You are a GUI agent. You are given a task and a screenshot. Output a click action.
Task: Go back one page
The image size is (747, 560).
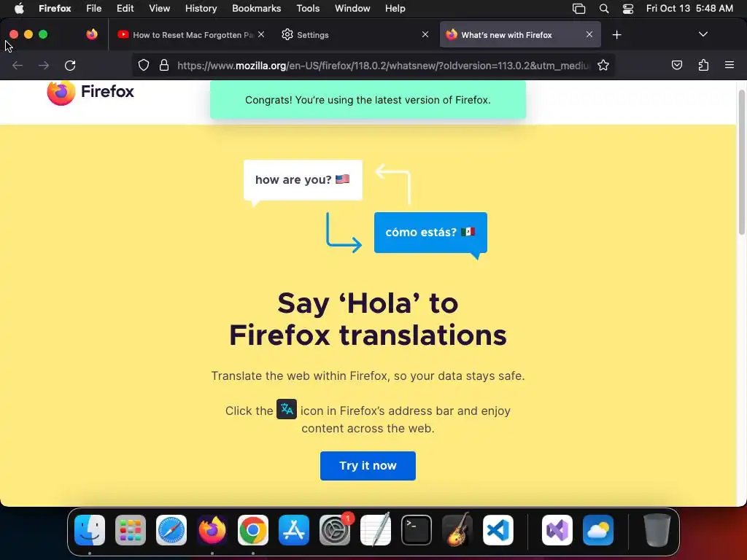pos(18,65)
